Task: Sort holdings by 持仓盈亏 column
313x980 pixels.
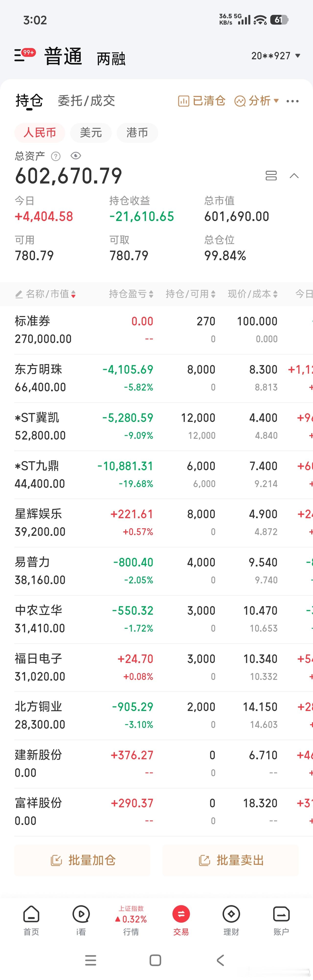Action: point(131,294)
